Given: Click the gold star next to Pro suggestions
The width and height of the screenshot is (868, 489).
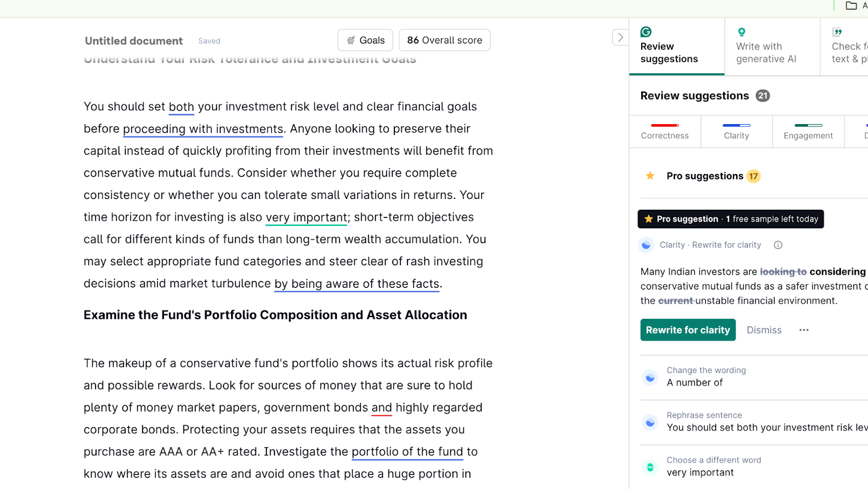Looking at the screenshot, I should pyautogui.click(x=650, y=176).
